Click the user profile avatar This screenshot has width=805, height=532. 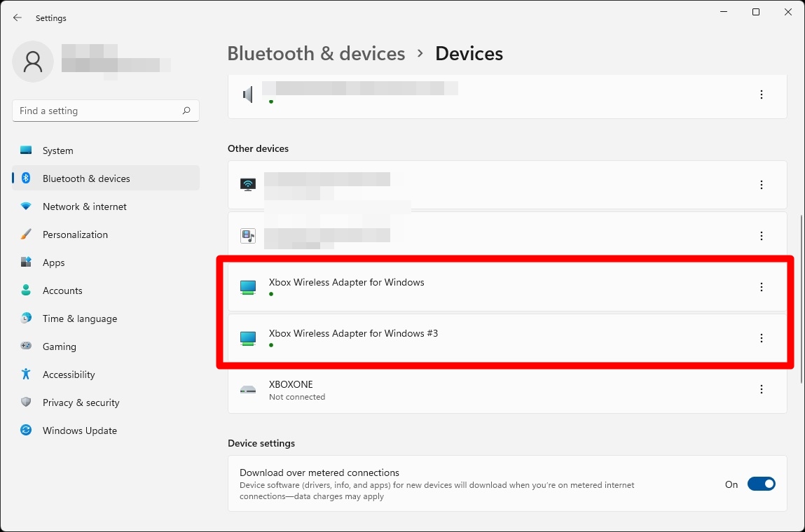click(33, 62)
